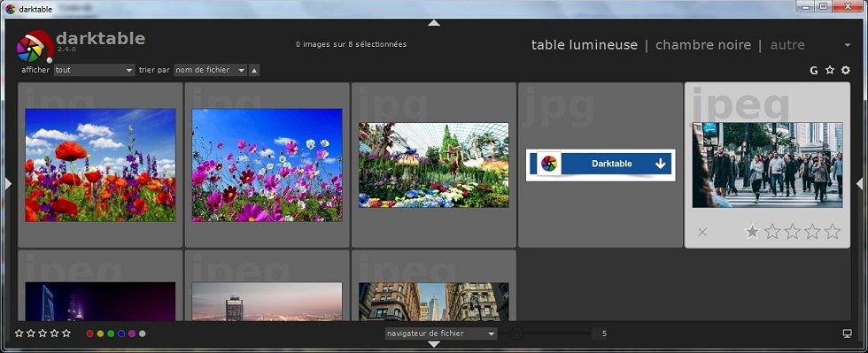Select the Darktable download banner thumbnail

[601, 165]
